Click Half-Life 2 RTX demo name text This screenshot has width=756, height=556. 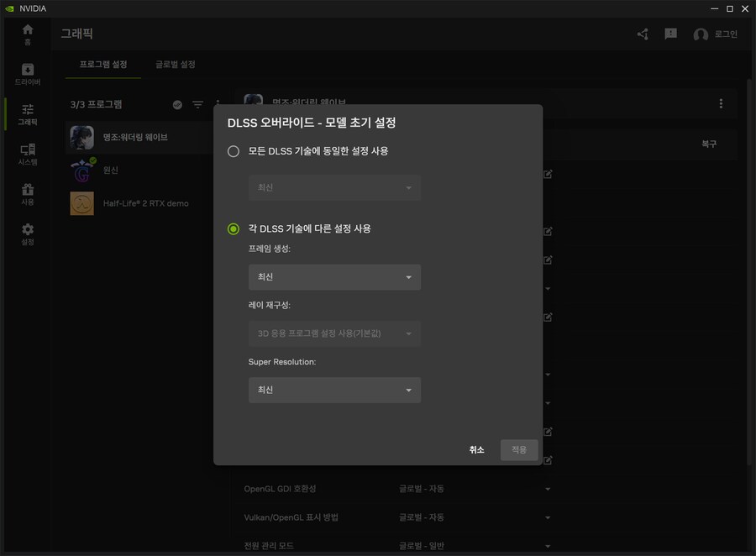click(145, 203)
